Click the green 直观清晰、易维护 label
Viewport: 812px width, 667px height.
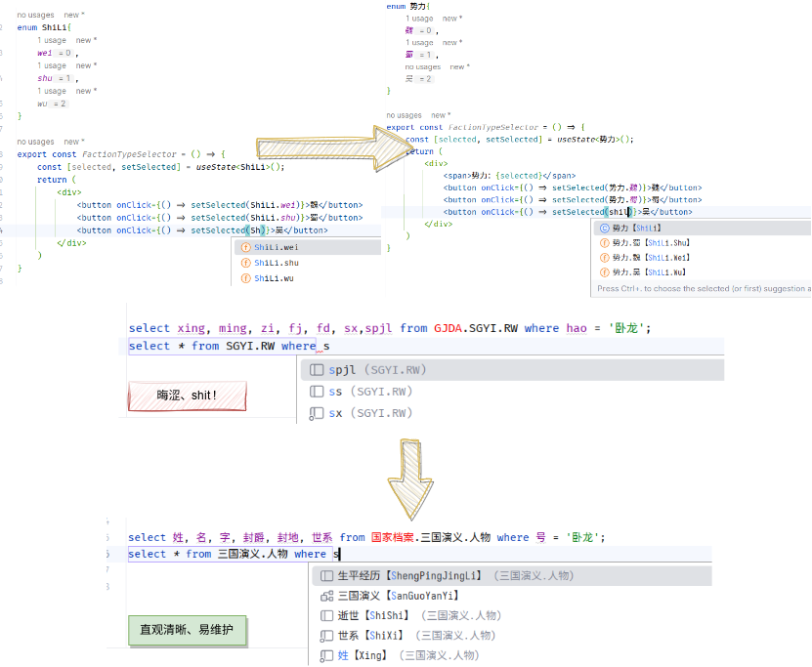click(x=187, y=630)
